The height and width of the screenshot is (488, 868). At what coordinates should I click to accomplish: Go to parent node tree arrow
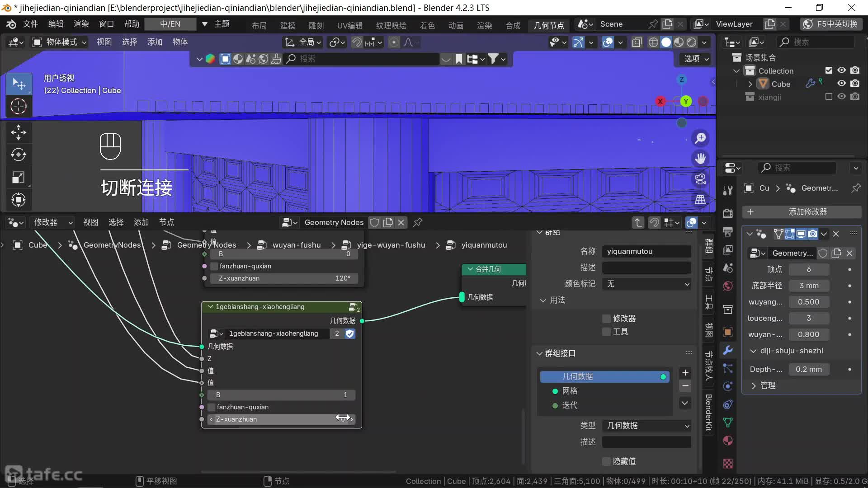638,222
